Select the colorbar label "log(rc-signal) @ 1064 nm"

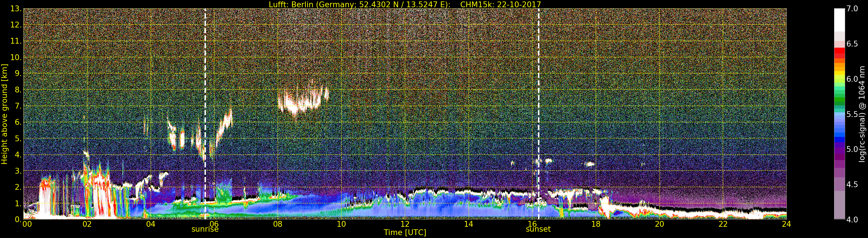pos(862,114)
